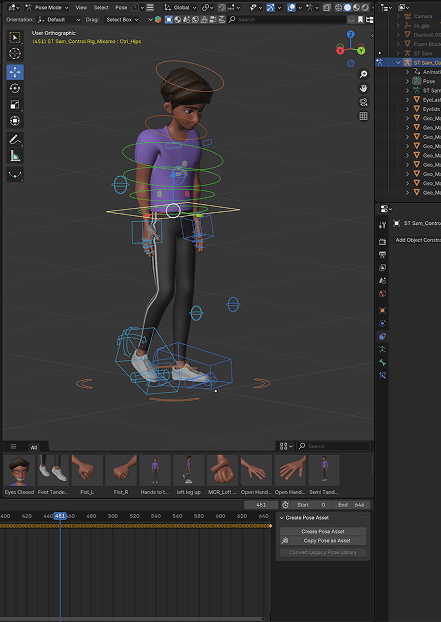The height and width of the screenshot is (622, 441).
Task: Click the Create Pose Asset button
Action: (323, 531)
